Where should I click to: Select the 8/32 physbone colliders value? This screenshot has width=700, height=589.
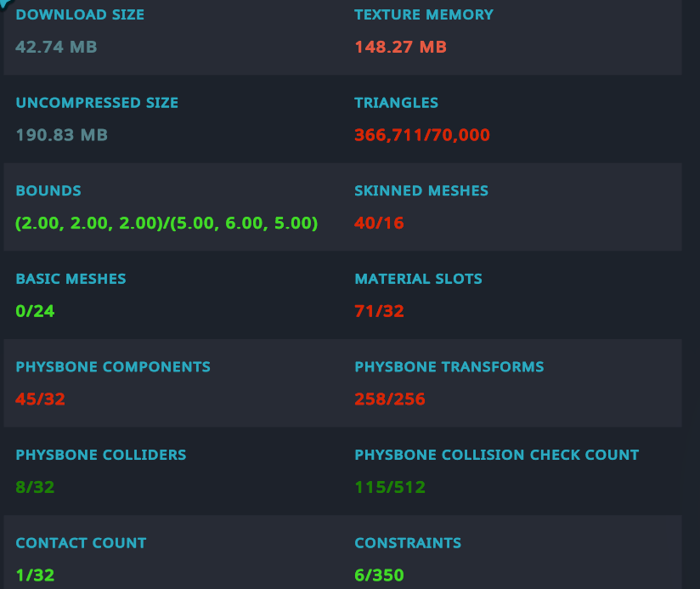tap(35, 487)
